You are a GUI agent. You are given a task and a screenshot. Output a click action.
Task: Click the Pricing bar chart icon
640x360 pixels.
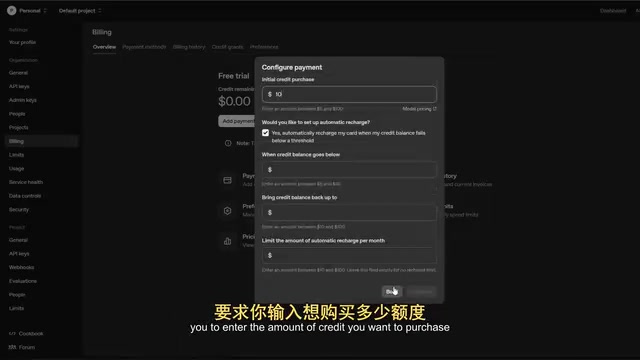[227, 241]
